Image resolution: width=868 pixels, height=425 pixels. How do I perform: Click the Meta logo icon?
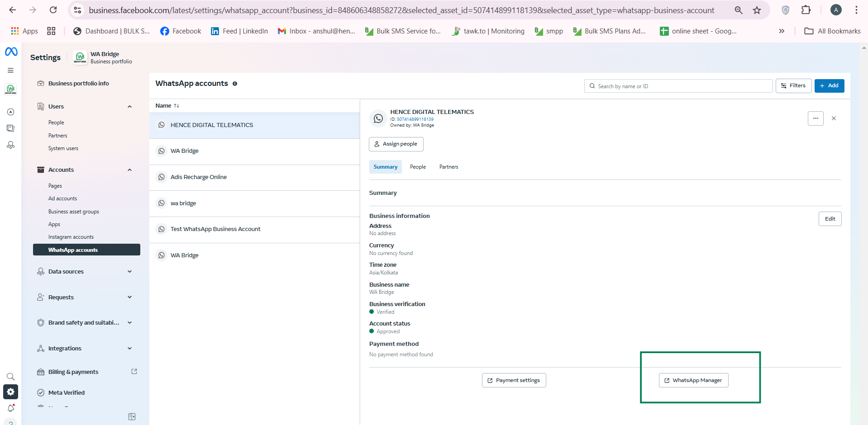point(11,52)
